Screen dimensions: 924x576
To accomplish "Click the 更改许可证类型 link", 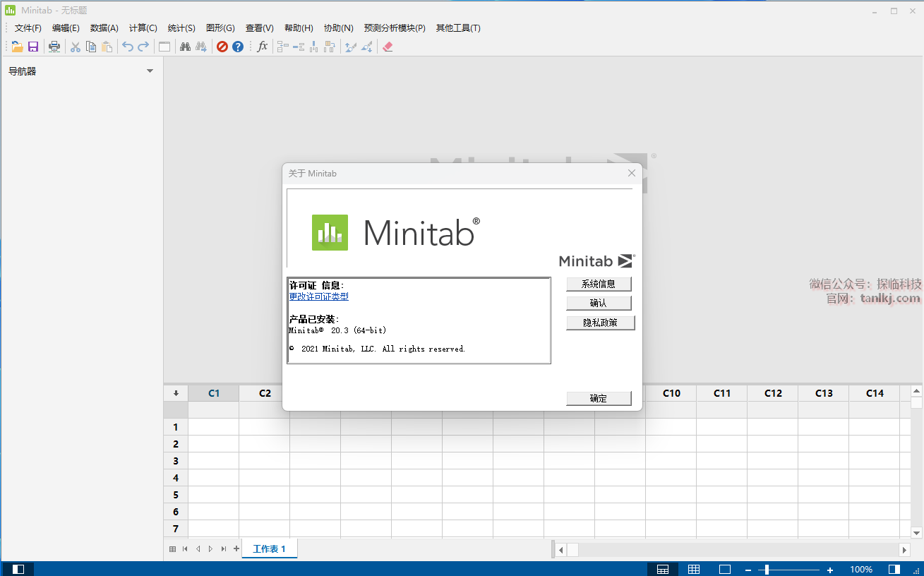I will click(318, 296).
